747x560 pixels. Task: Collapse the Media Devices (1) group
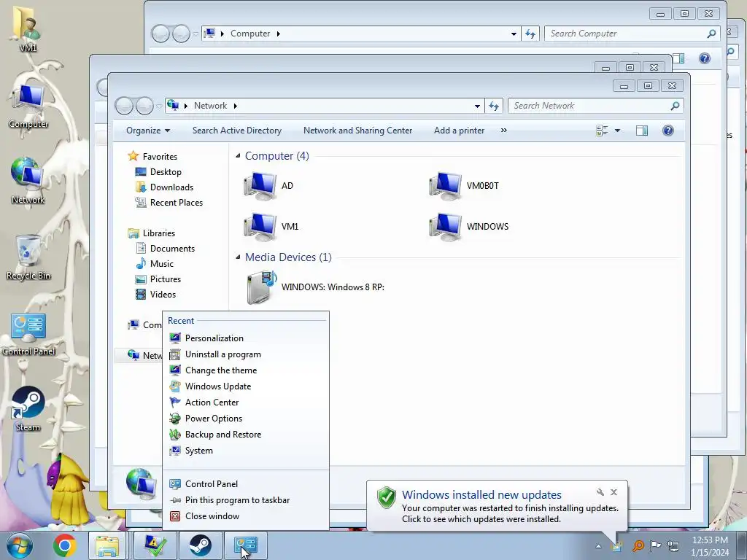238,257
